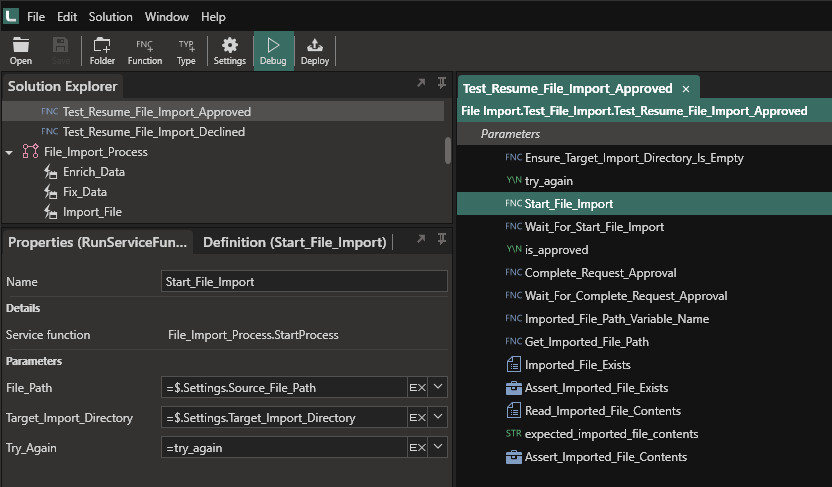Open the Try_Again dropdown arrow
The height and width of the screenshot is (487, 832).
pos(438,447)
